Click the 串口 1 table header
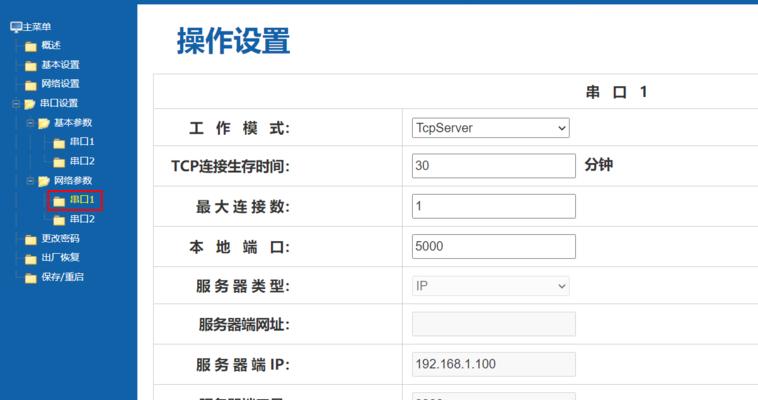The image size is (758, 400). 616,92
